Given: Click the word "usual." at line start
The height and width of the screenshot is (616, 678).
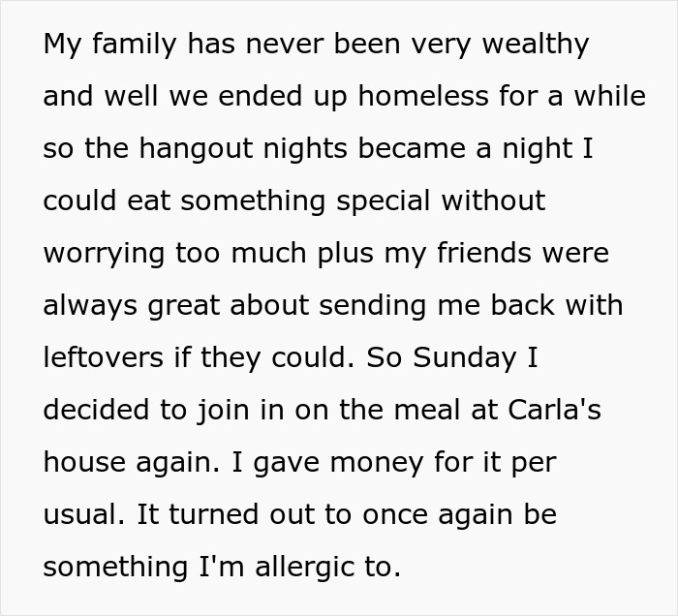Looking at the screenshot, I should point(85,514).
